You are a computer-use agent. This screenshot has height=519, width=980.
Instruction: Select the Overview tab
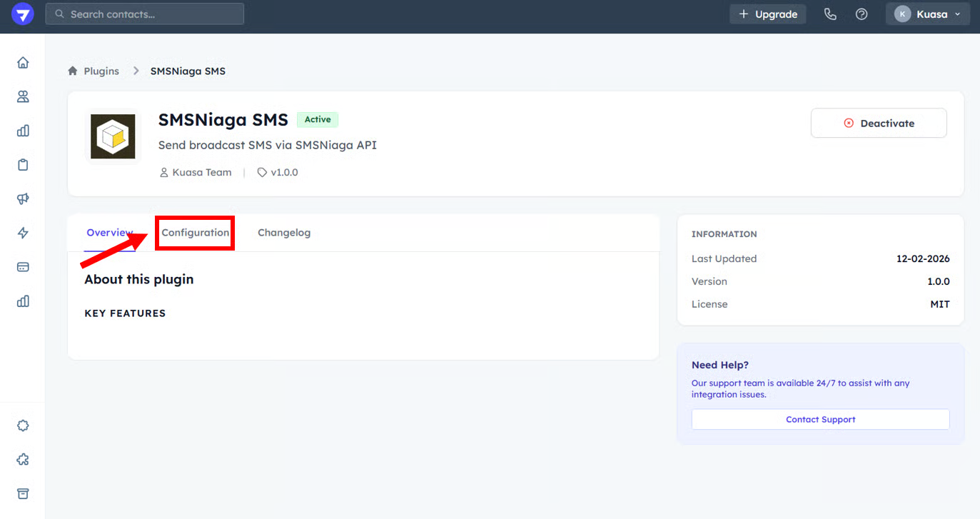pos(109,233)
